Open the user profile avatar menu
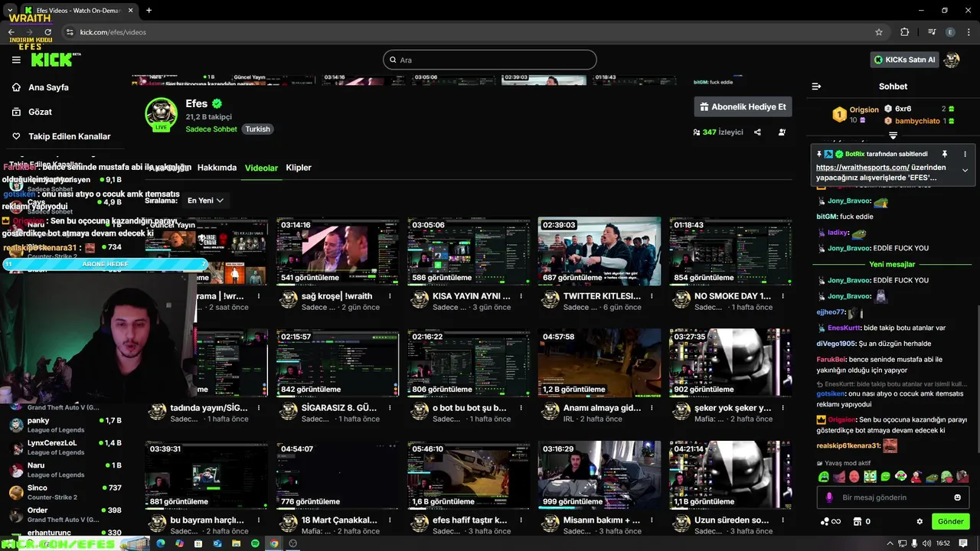The width and height of the screenshot is (980, 551). (x=952, y=60)
